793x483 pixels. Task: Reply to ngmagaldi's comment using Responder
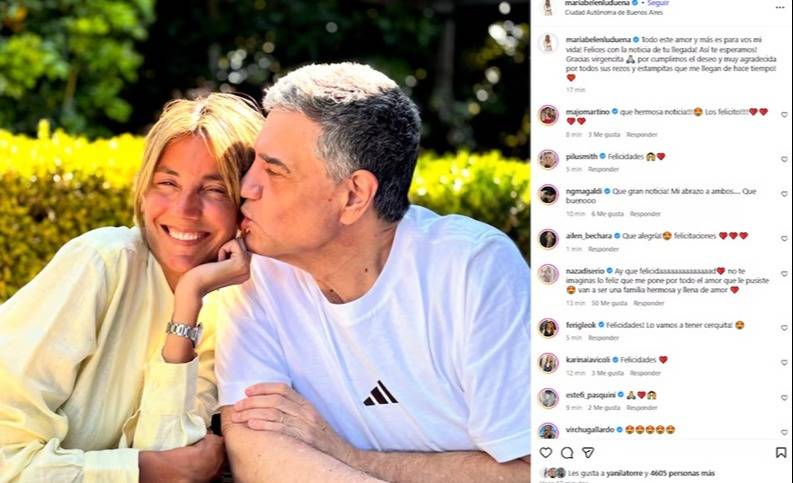point(645,214)
